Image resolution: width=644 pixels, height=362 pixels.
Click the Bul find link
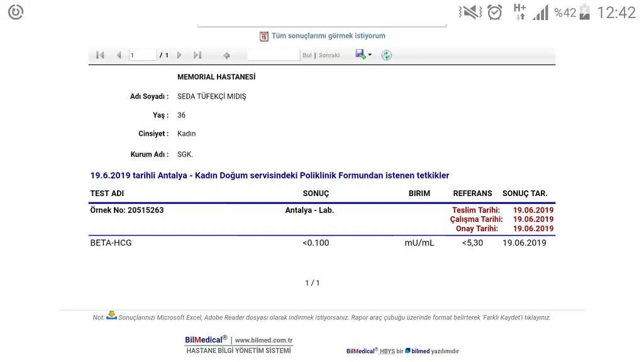pos(307,55)
